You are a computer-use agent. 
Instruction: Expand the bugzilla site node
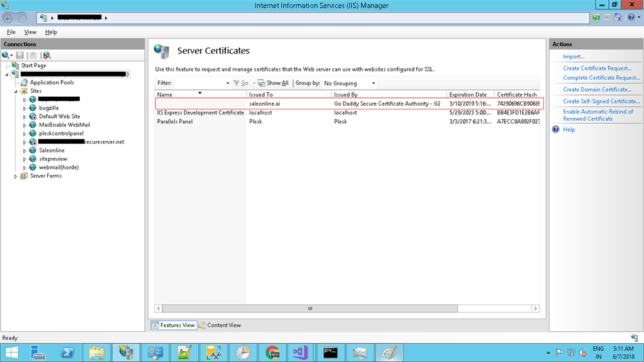pyautogui.click(x=25, y=108)
